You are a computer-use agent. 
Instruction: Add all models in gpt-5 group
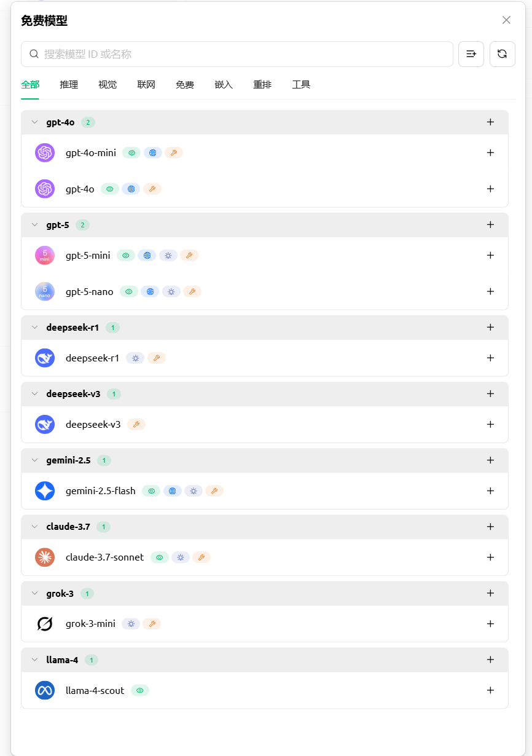tap(490, 225)
